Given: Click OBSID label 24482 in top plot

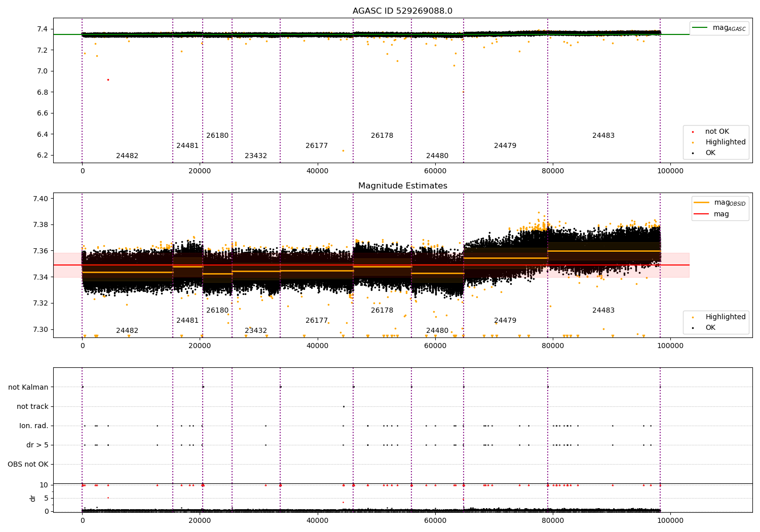Looking at the screenshot, I should coord(127,156).
